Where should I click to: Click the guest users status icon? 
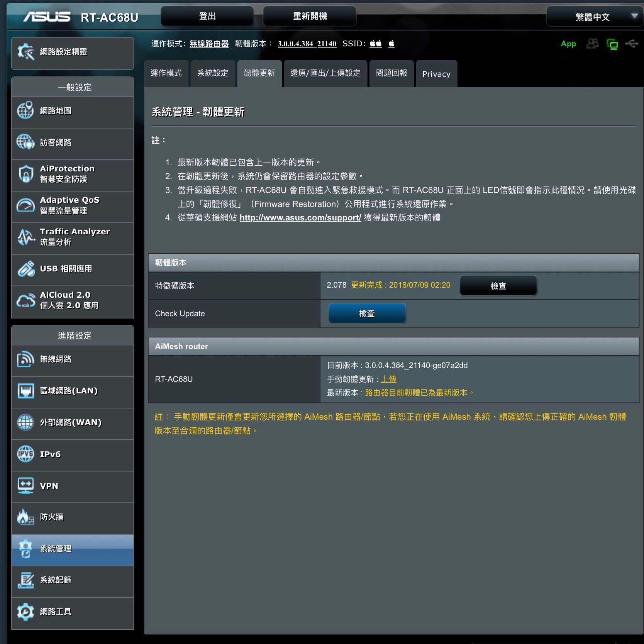(592, 44)
